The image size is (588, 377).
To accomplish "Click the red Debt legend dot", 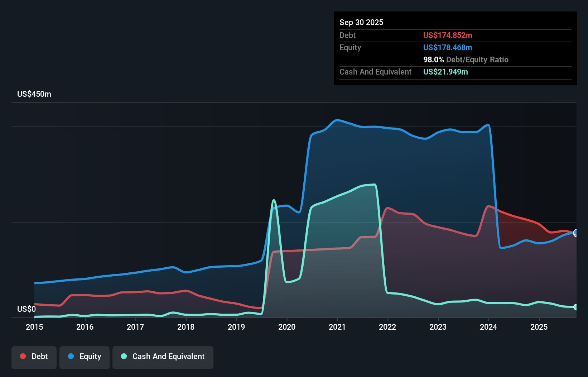I will pos(23,357).
